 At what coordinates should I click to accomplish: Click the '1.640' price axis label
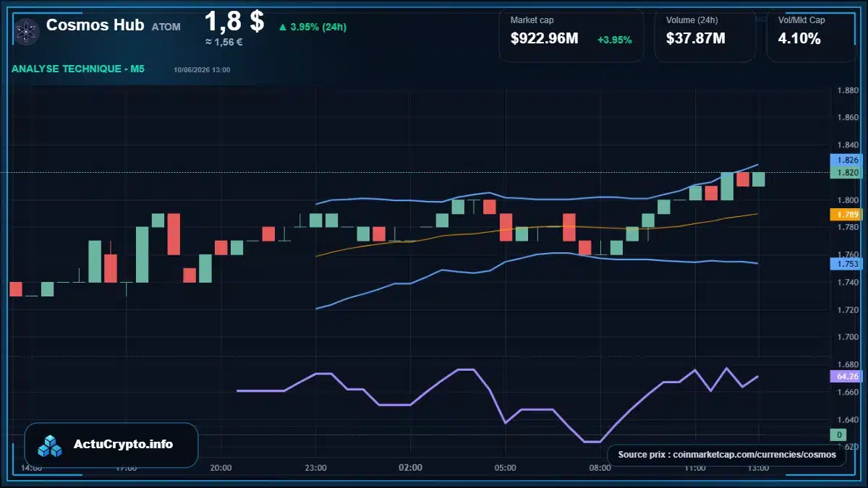coord(847,419)
